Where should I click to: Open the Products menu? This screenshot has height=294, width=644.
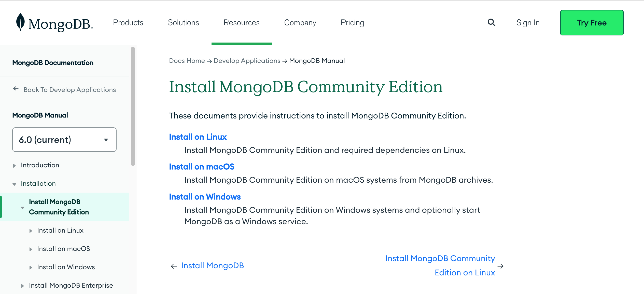pos(128,23)
